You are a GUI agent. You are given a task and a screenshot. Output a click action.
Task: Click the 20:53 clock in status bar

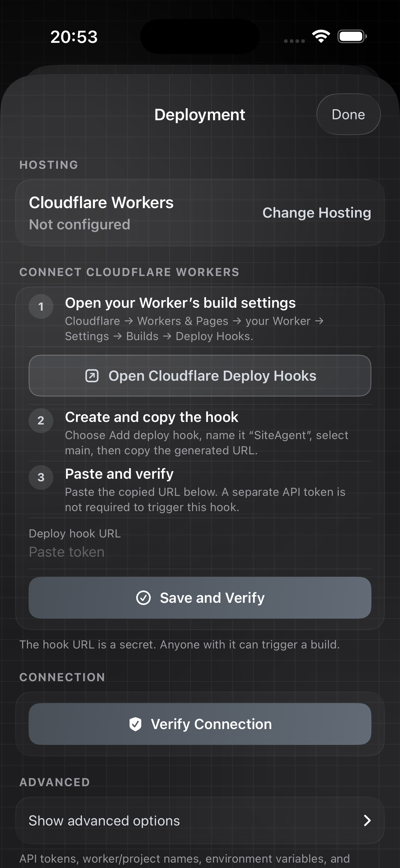click(74, 37)
